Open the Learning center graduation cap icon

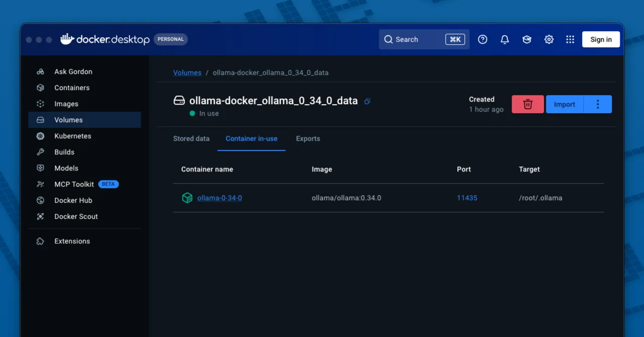[x=527, y=39]
